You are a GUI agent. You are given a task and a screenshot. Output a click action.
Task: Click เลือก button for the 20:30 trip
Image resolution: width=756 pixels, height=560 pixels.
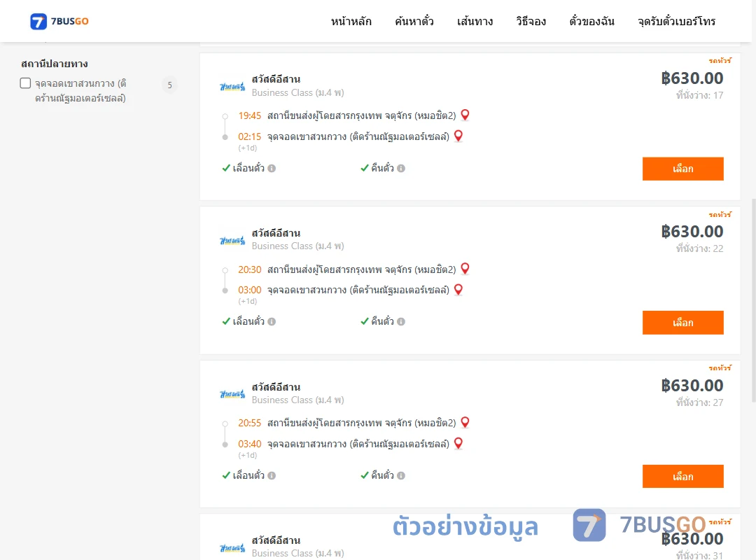tap(682, 322)
